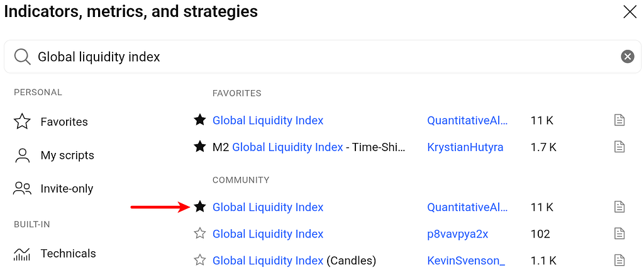View source icon for Community QuantitativeAl script
Image resolution: width=644 pixels, height=272 pixels.
pos(619,207)
